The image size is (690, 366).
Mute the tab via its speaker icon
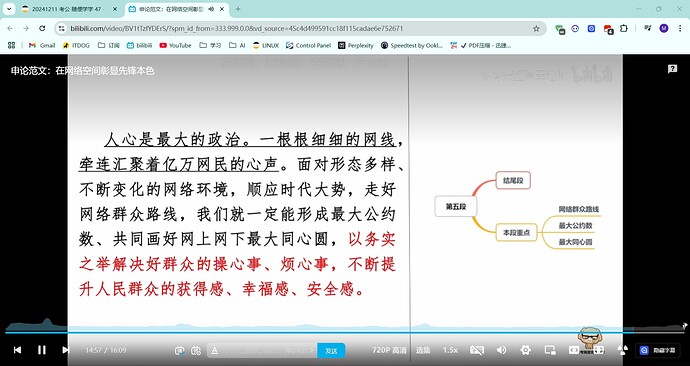click(211, 9)
